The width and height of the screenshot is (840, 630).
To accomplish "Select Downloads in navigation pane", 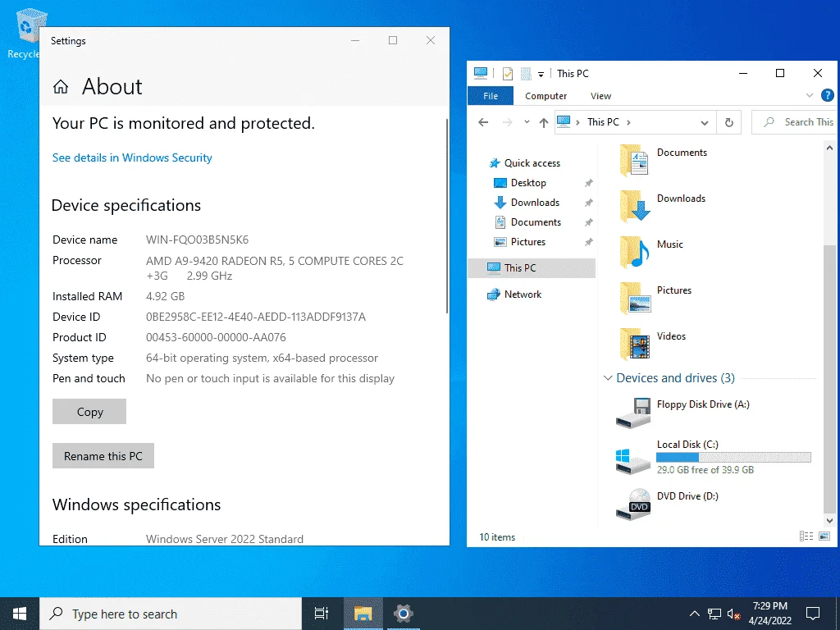I will point(535,203).
